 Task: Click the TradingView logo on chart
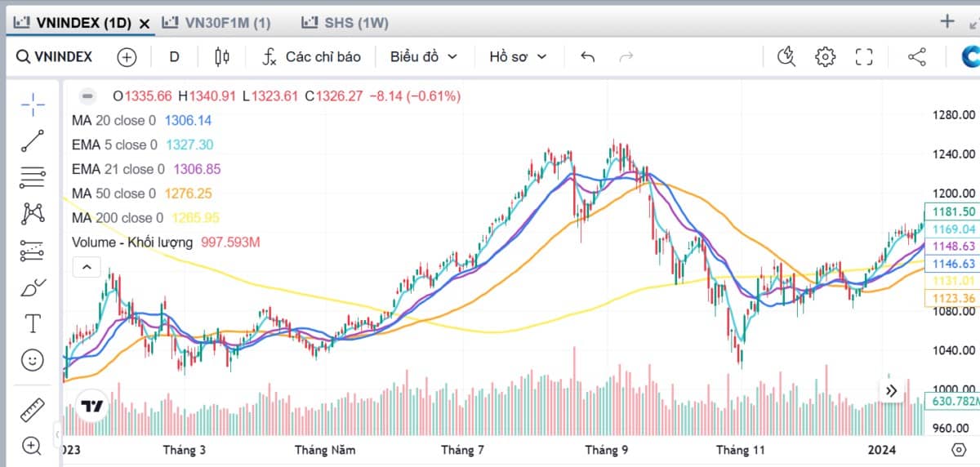click(x=91, y=406)
